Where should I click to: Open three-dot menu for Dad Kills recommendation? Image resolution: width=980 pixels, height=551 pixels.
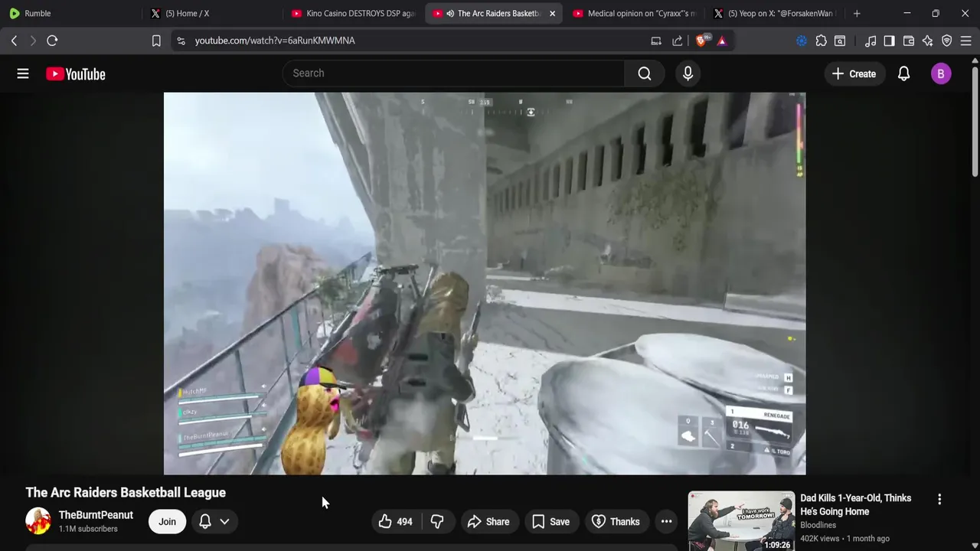[x=939, y=499]
